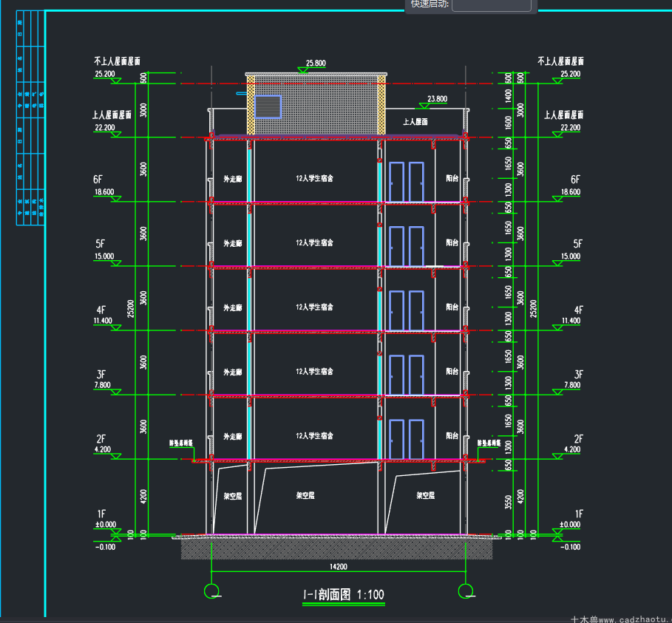Select 12人学生宿舍 label on the sixth floor

[x=314, y=178]
